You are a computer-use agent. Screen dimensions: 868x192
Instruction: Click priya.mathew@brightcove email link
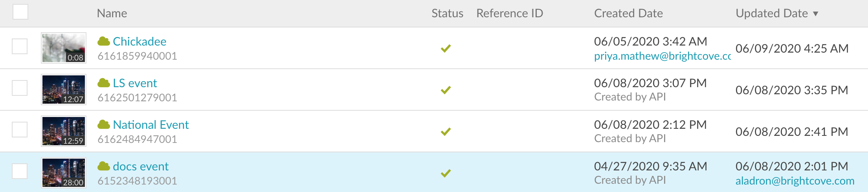pos(662,56)
